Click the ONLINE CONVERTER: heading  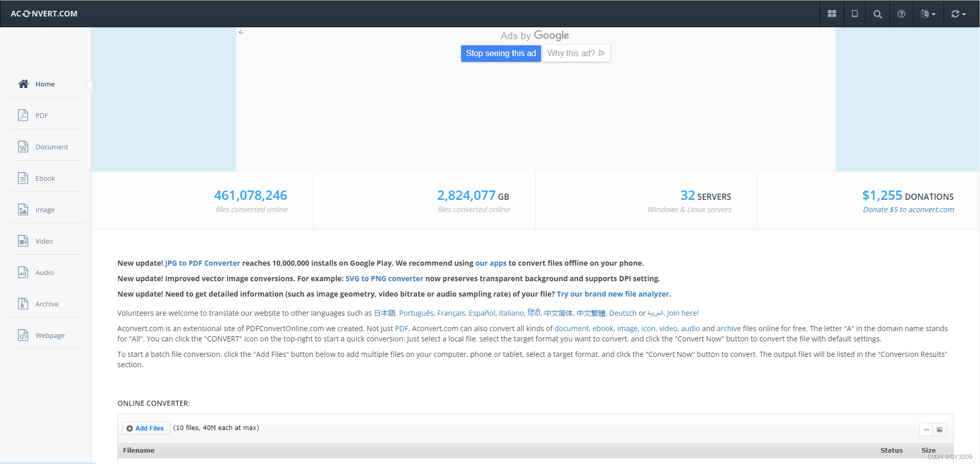153,403
